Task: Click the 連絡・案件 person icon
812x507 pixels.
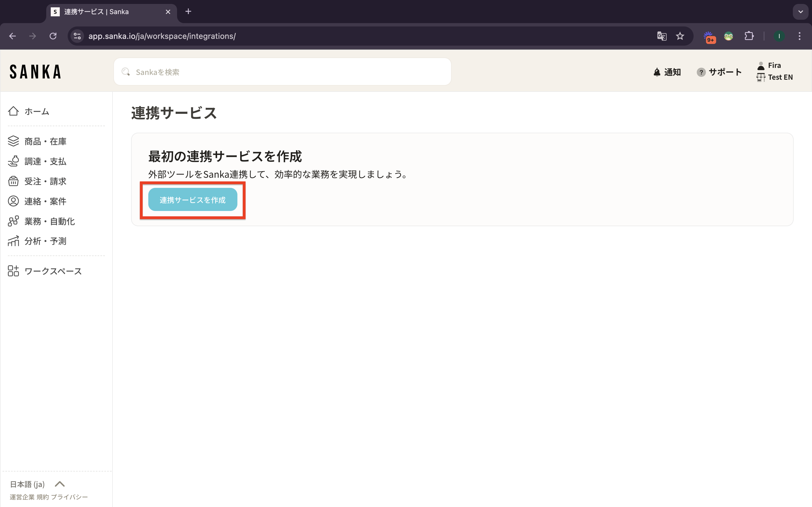Action: click(x=14, y=201)
